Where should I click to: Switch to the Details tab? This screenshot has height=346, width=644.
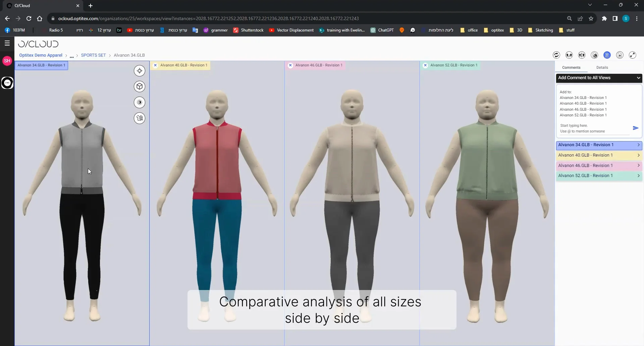(x=602, y=68)
